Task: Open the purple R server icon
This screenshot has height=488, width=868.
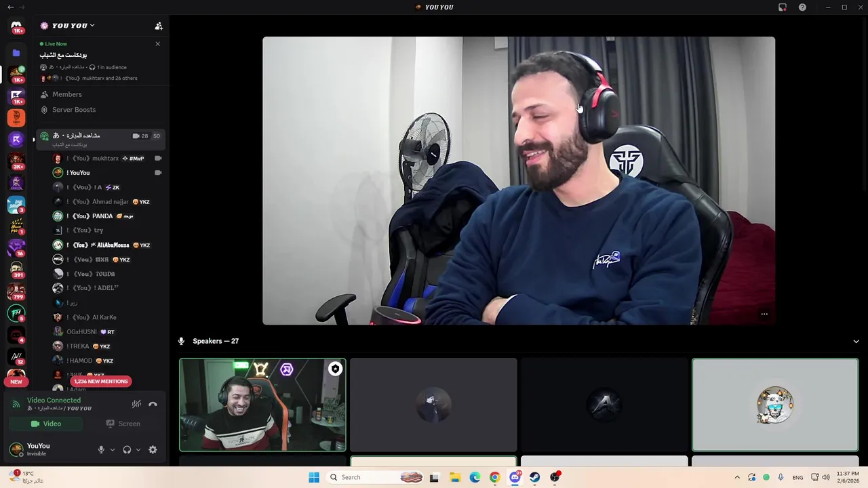Action: (x=16, y=139)
